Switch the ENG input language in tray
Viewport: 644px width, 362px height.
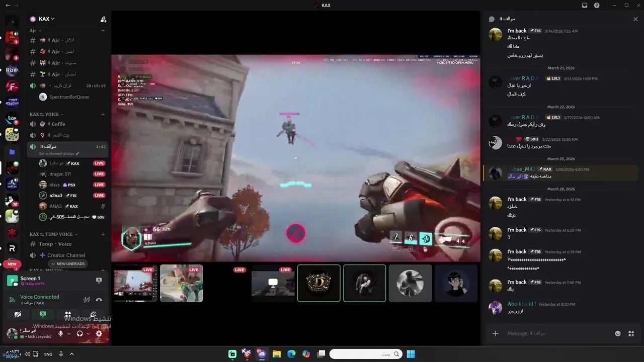[48, 354]
